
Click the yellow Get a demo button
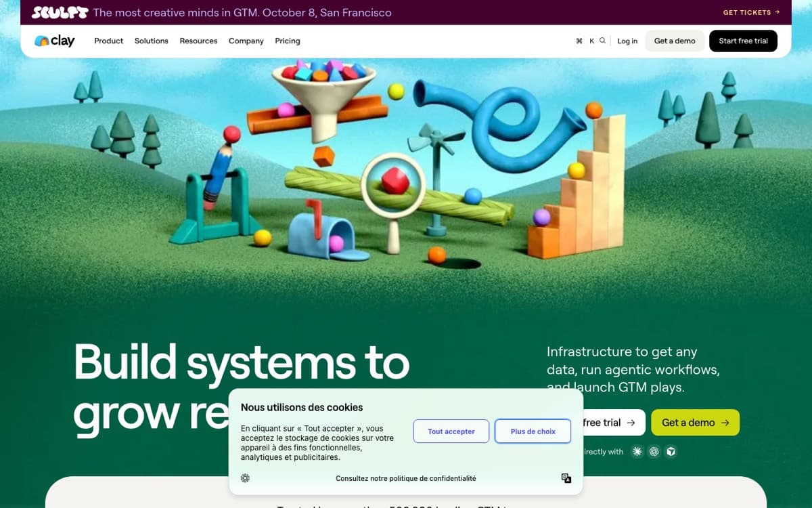pyautogui.click(x=695, y=422)
